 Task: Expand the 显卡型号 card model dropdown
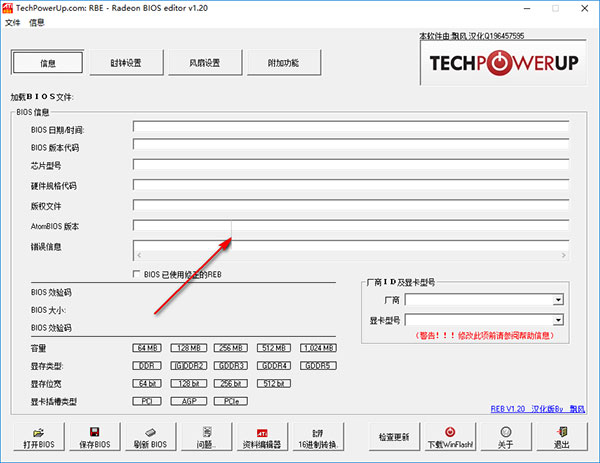(558, 320)
